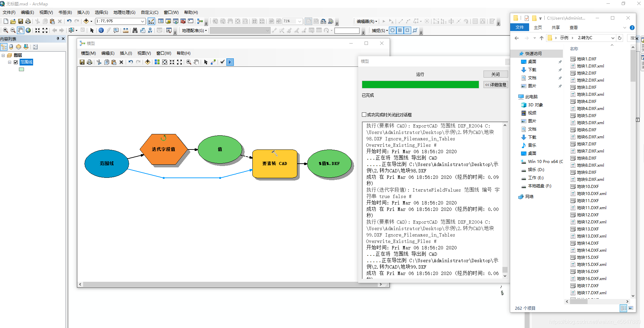Click the Full Extent globe icon
This screenshot has width=644, height=328.
tap(28, 30)
